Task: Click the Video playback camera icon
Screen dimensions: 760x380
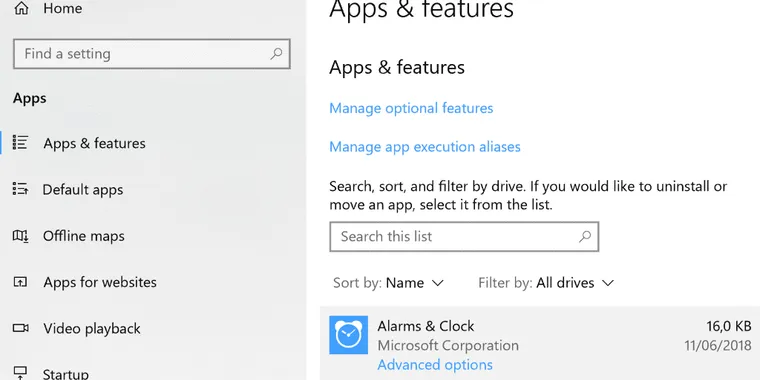Action: coord(20,329)
